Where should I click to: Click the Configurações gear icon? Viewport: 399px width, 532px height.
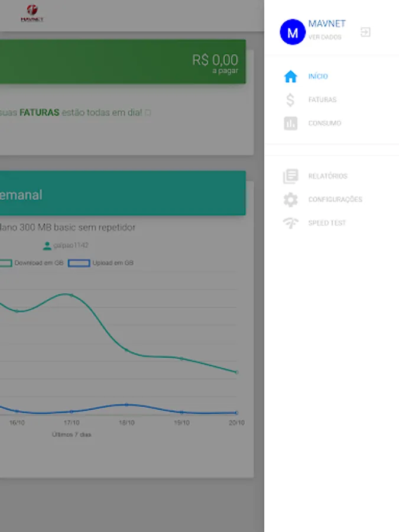(x=290, y=200)
